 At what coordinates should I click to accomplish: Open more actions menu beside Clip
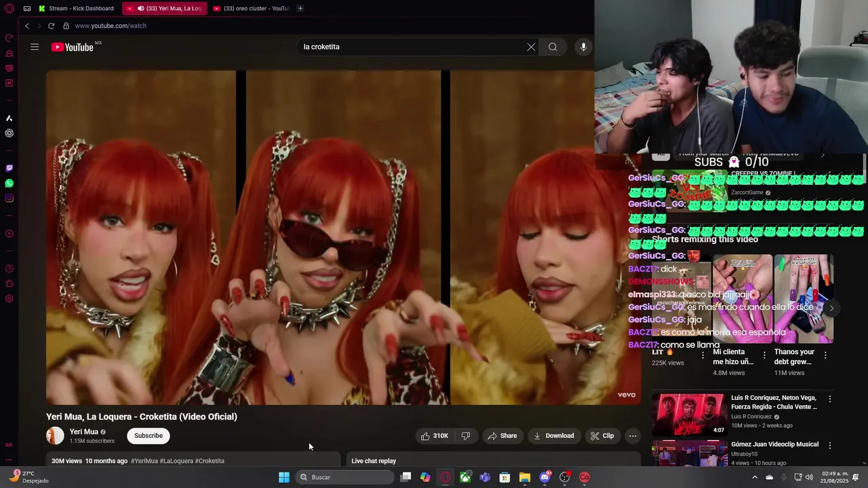(x=633, y=436)
